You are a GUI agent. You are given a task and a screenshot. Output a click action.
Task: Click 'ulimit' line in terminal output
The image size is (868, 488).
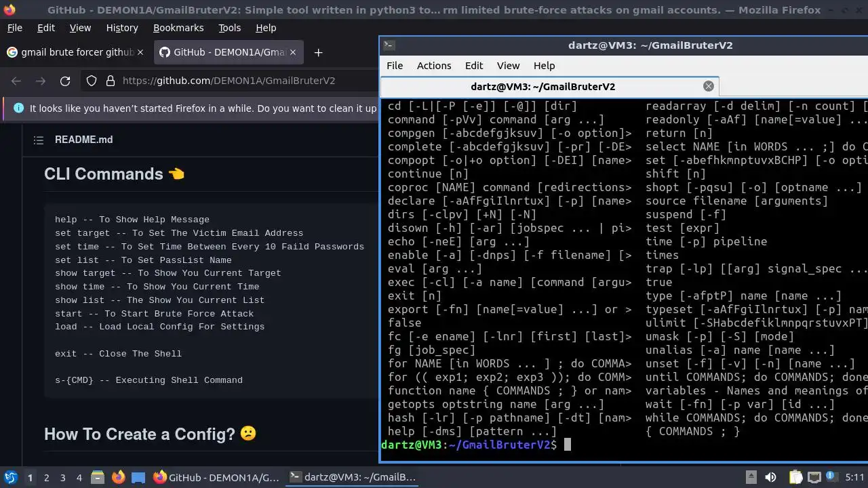coord(756,323)
